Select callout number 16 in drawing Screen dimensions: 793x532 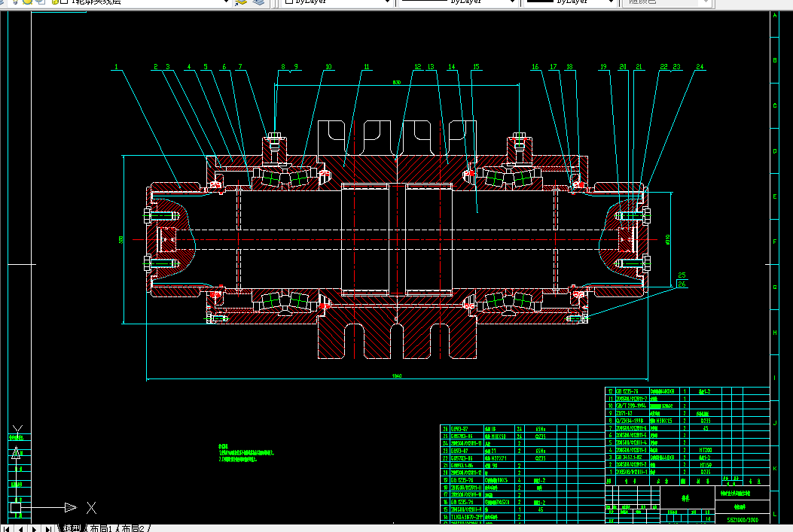[535, 67]
